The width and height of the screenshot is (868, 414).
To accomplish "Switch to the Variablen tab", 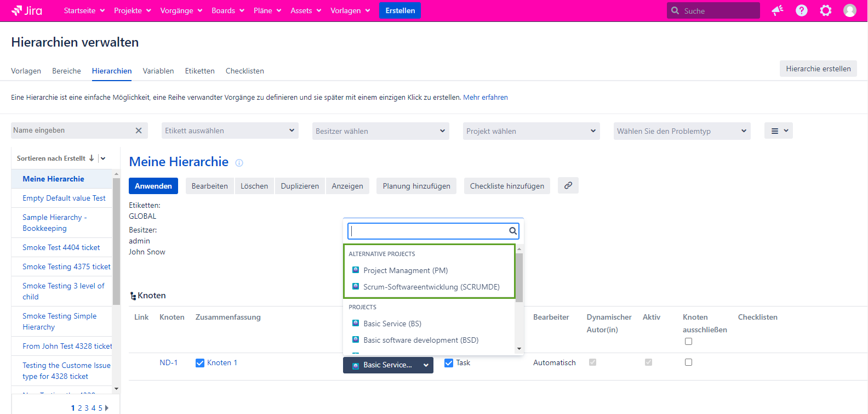I will pyautogui.click(x=158, y=71).
